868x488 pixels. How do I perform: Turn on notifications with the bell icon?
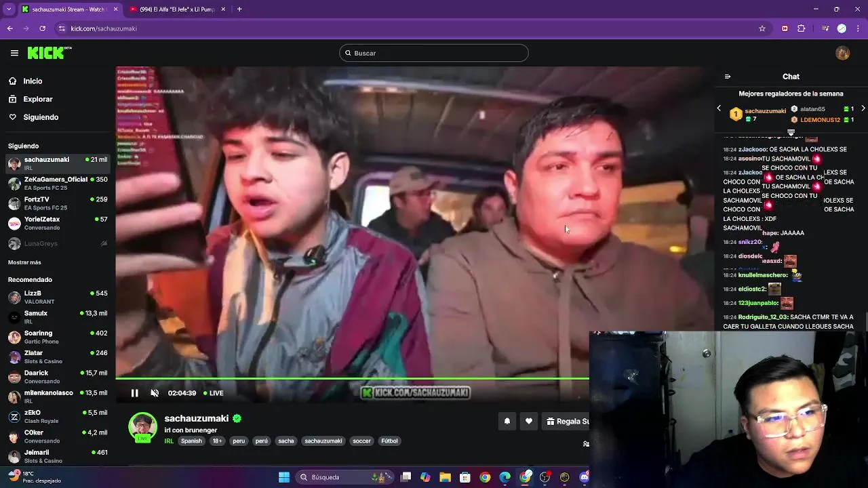click(507, 421)
